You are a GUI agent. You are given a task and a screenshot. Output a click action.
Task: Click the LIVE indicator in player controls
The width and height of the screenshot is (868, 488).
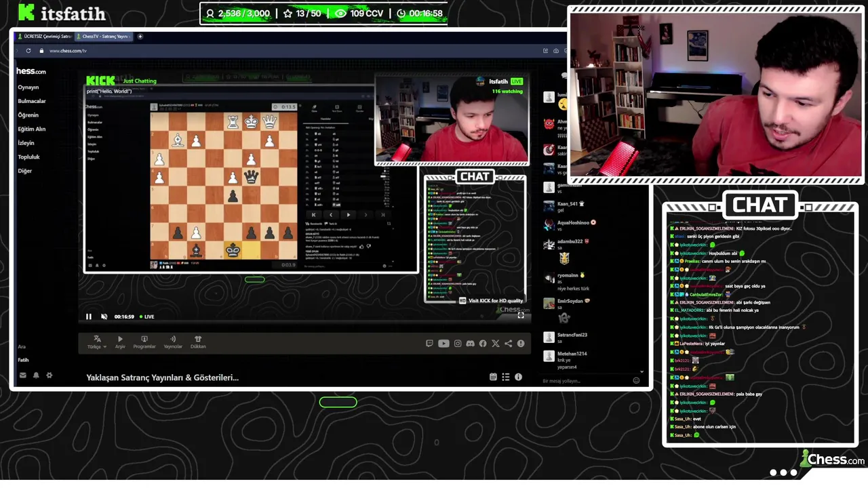pyautogui.click(x=146, y=317)
